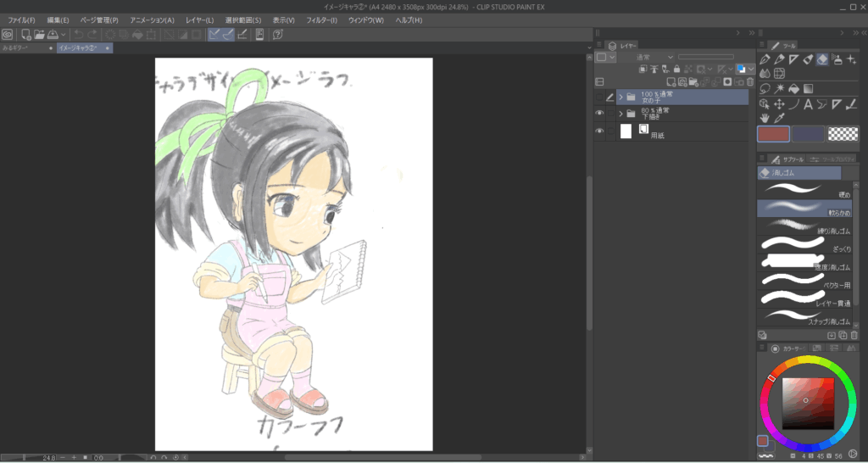Open the blending mode 通常 dropdown
The image size is (868, 463).
[x=646, y=57]
